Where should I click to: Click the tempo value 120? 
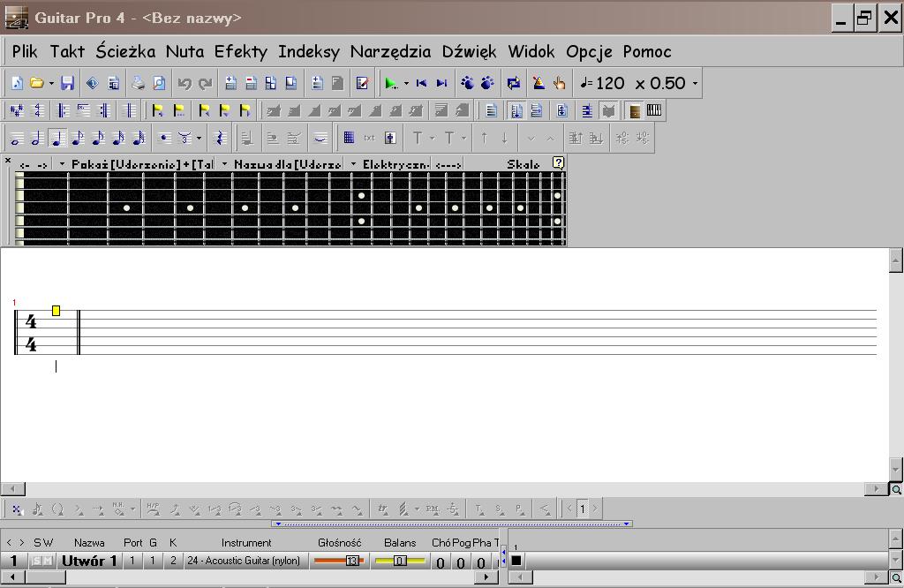click(610, 84)
